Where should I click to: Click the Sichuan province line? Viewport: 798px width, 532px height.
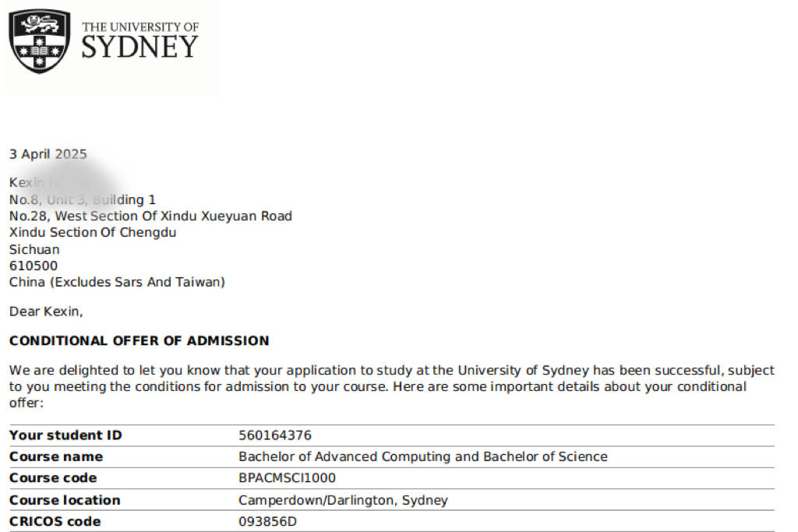click(x=34, y=249)
